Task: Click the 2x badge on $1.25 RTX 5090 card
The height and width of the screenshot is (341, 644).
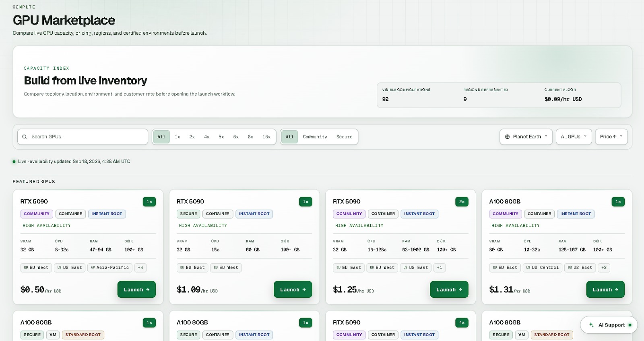Action: click(x=462, y=202)
